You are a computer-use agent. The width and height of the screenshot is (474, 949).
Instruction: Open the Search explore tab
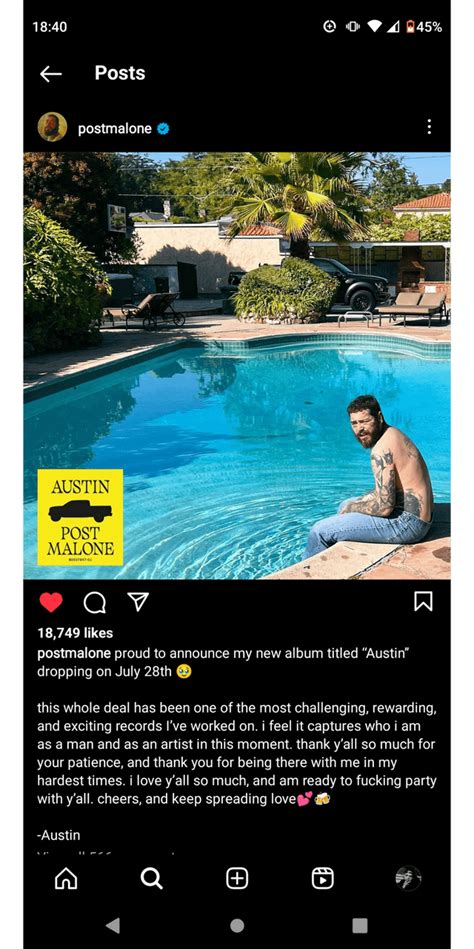(151, 878)
